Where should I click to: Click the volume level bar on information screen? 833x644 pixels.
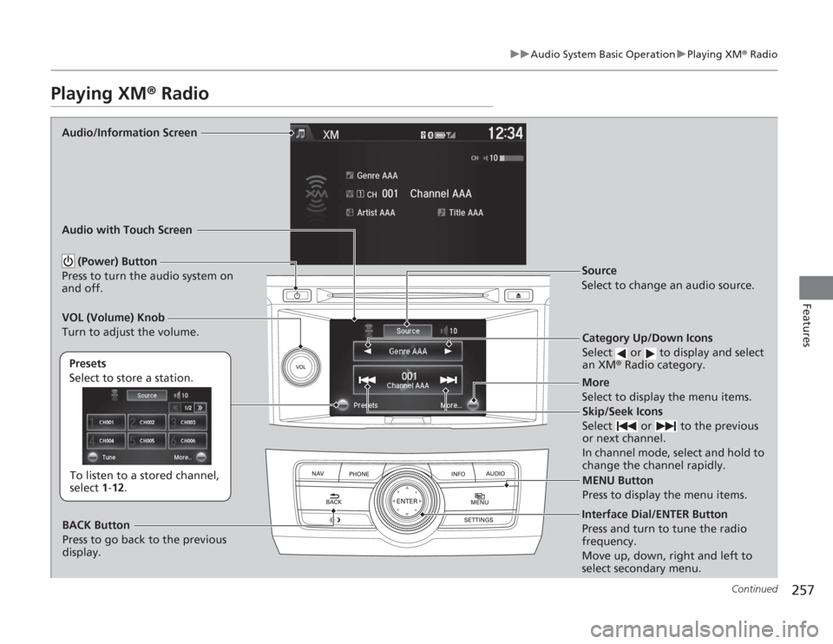[512, 158]
